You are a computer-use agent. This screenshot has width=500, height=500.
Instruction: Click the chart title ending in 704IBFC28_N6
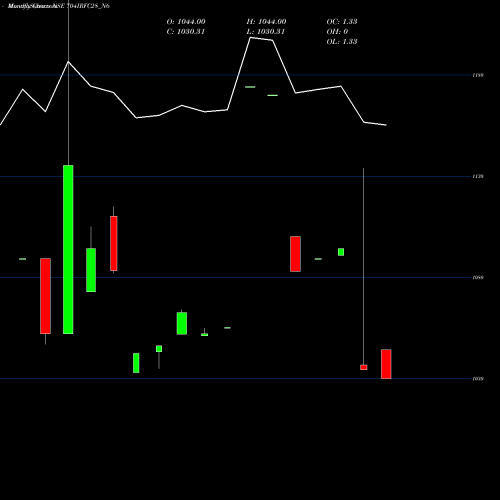click(x=59, y=6)
